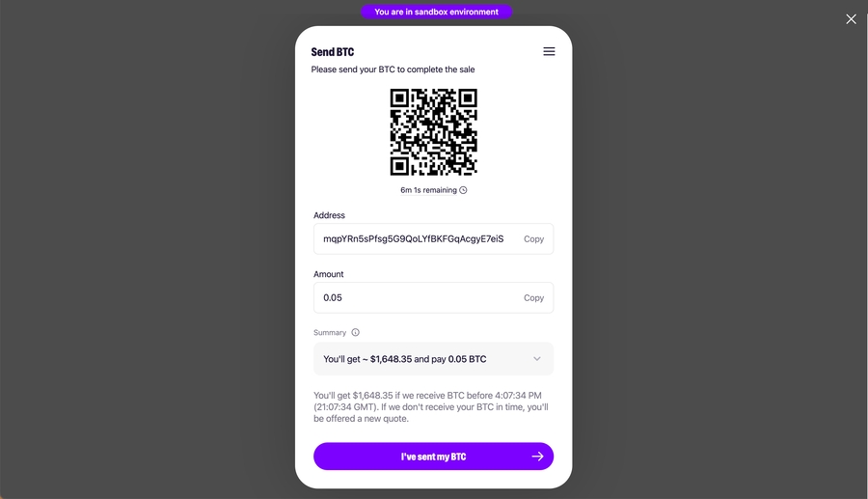868x499 pixels.
Task: Copy the 0.05 amount
Action: [x=533, y=298]
